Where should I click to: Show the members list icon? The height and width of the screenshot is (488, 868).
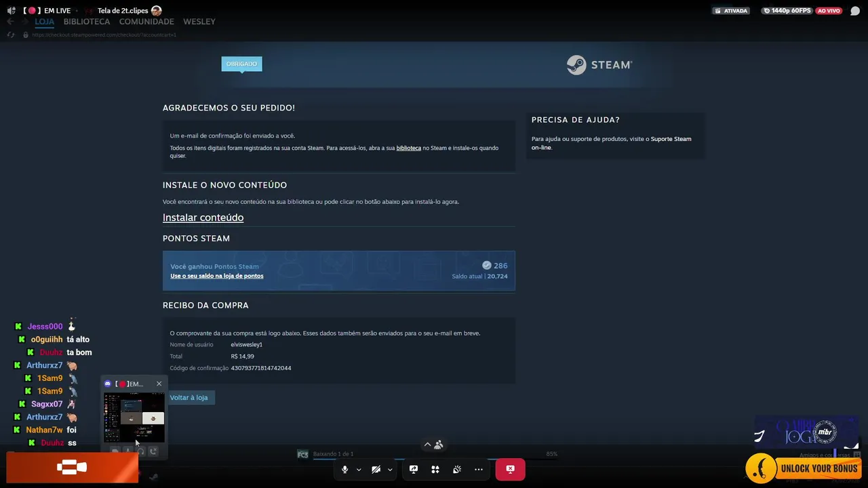tap(439, 445)
